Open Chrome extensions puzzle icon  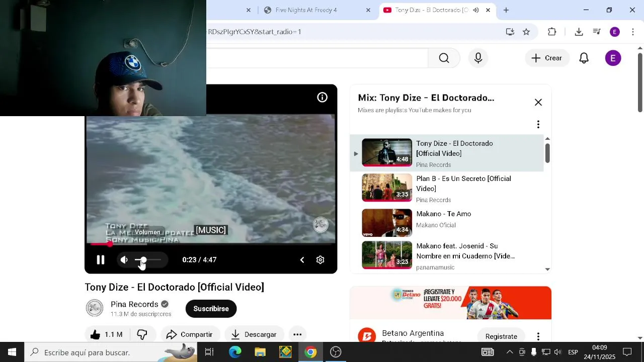[552, 32]
